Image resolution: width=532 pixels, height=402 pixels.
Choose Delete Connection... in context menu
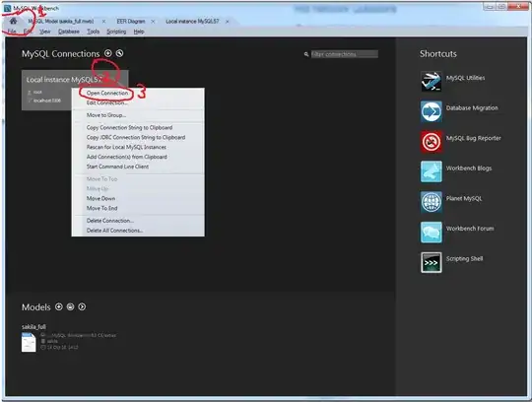pyautogui.click(x=110, y=221)
